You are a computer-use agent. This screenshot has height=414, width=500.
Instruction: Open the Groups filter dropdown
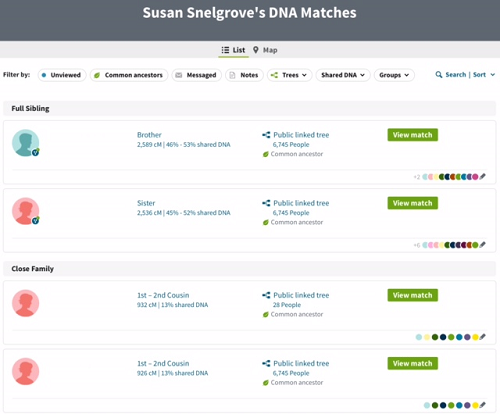394,75
